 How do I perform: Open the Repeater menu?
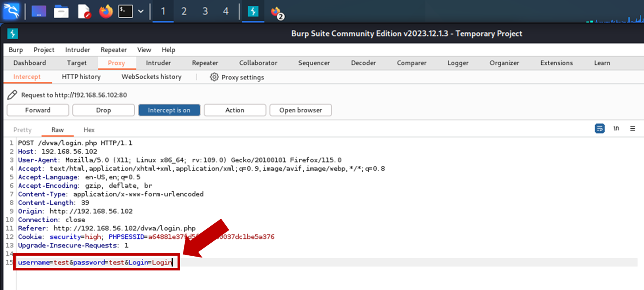114,50
